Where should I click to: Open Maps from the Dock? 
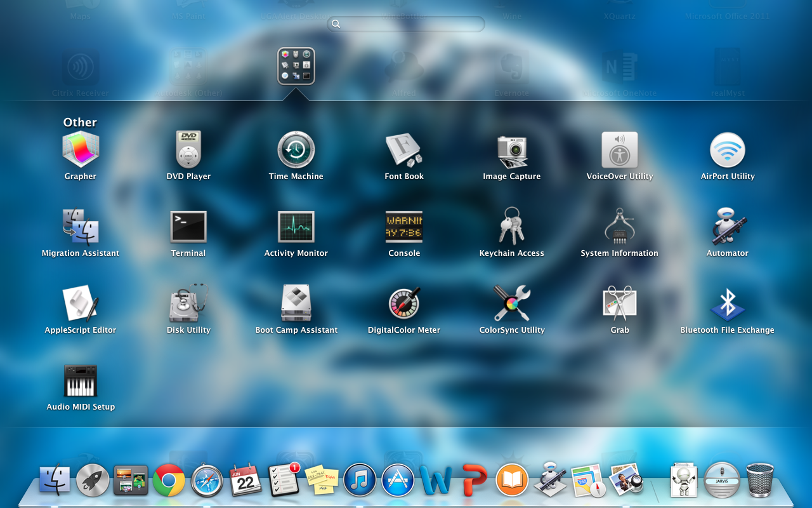(x=589, y=481)
